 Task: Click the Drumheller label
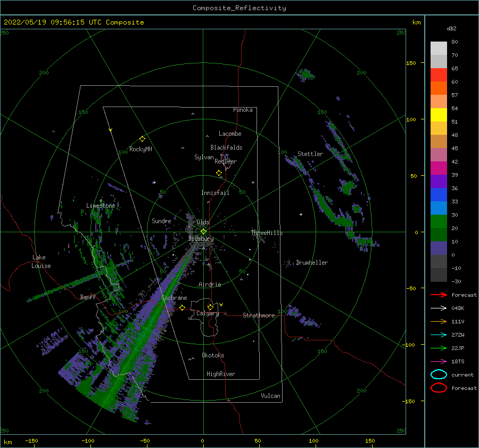point(312,263)
